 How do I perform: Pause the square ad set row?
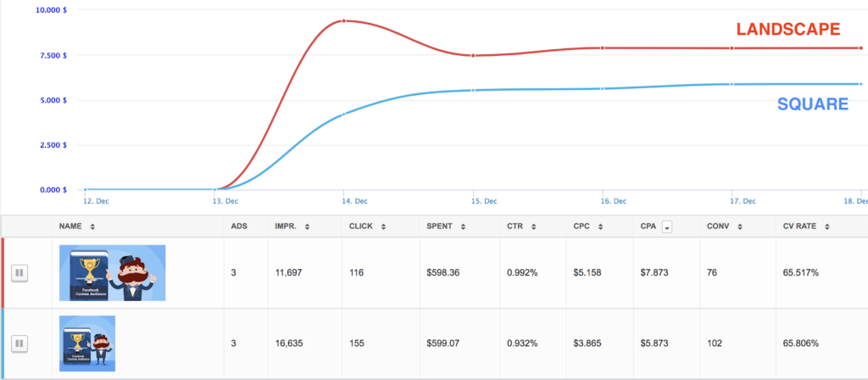[x=20, y=344]
